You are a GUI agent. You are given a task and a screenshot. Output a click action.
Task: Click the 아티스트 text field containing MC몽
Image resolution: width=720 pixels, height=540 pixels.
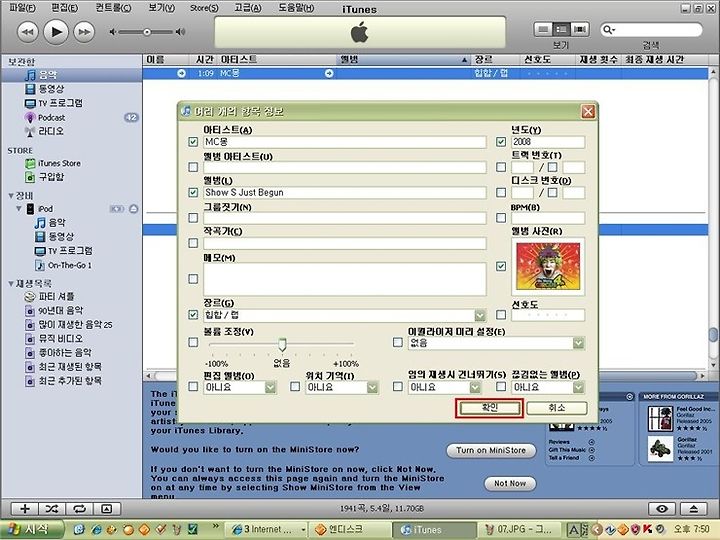(x=344, y=142)
